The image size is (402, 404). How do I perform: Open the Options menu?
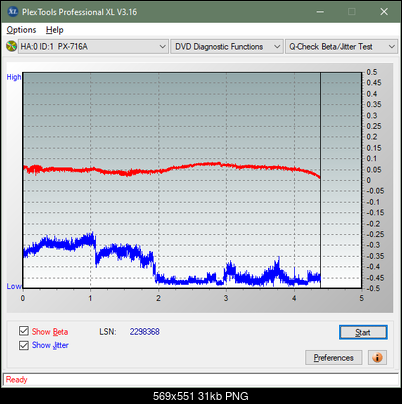tap(21, 30)
